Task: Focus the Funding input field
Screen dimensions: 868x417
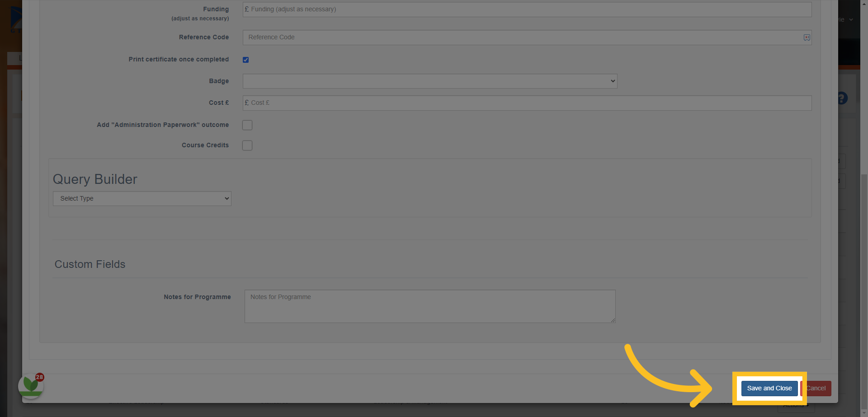Action: pos(527,9)
